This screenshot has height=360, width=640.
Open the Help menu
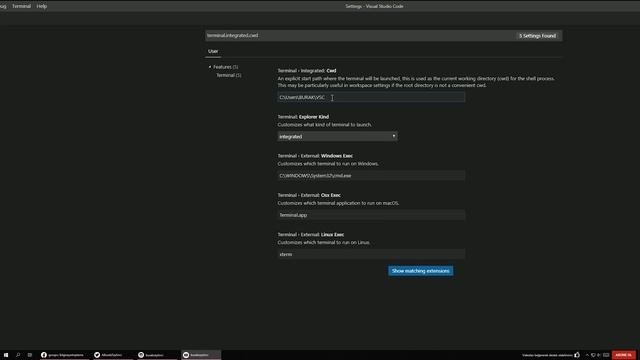[42, 6]
